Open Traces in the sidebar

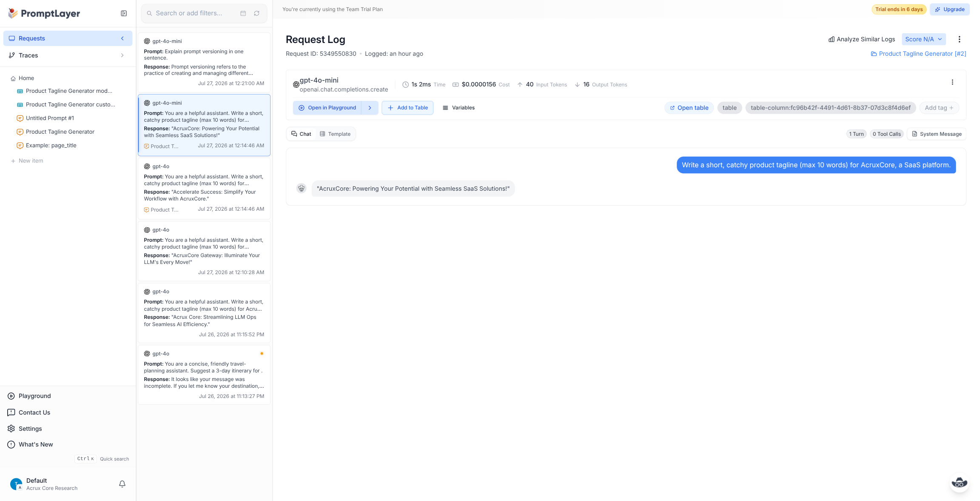click(68, 55)
